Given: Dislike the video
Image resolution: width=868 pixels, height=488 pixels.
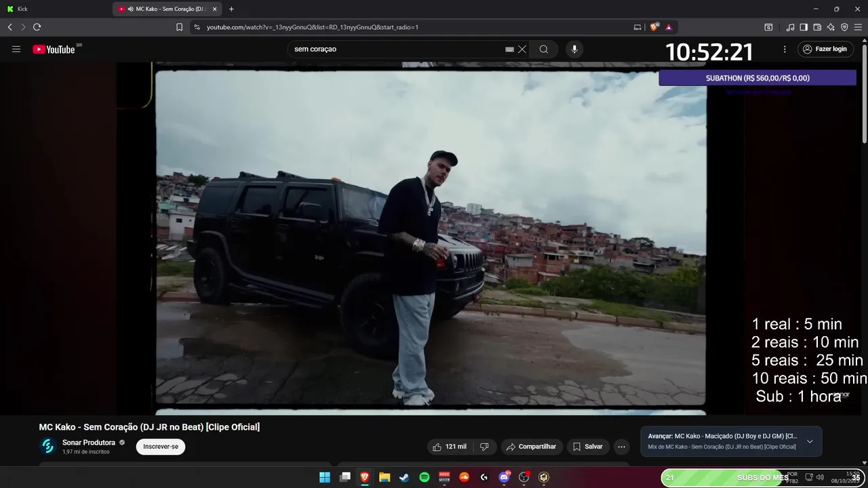Looking at the screenshot, I should [x=484, y=447].
